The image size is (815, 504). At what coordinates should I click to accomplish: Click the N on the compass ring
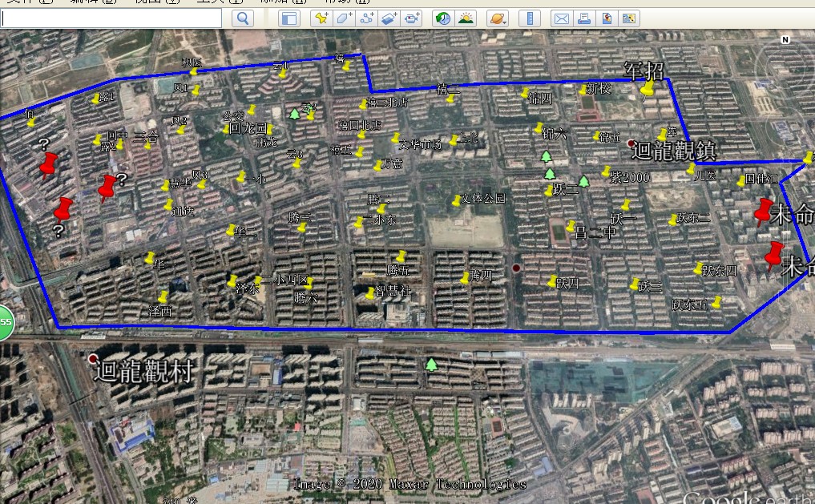click(x=785, y=39)
